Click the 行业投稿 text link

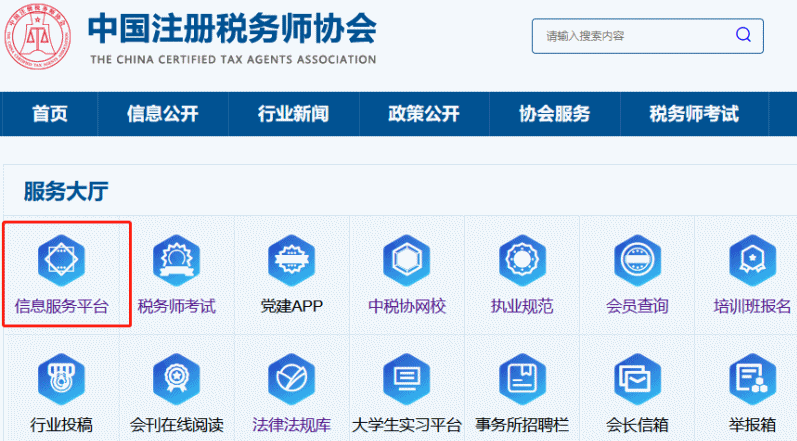62,425
